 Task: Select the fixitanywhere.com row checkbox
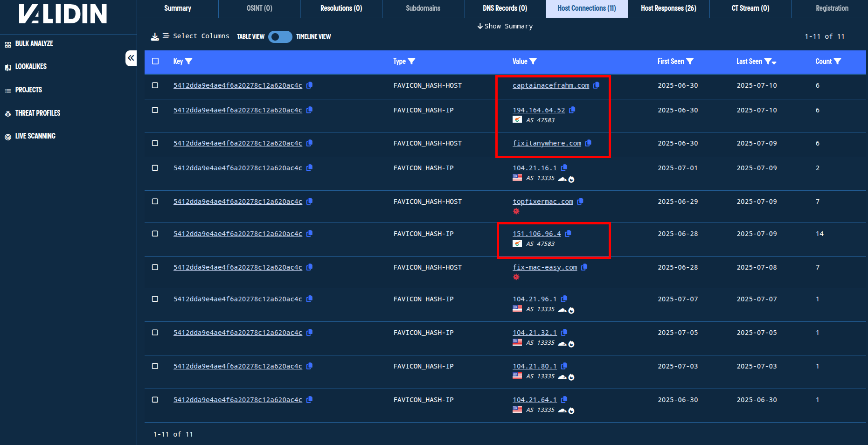pos(155,143)
